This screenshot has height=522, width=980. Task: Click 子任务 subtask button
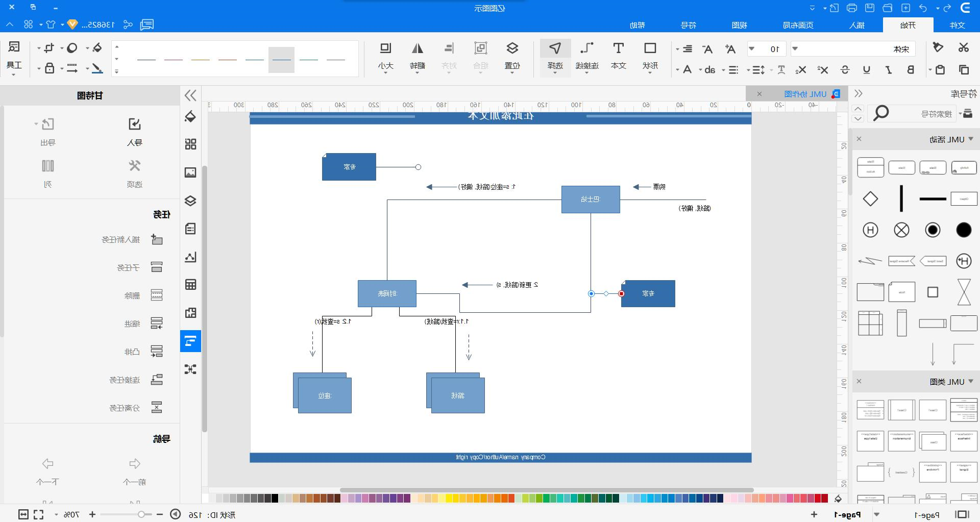pyautogui.click(x=140, y=267)
